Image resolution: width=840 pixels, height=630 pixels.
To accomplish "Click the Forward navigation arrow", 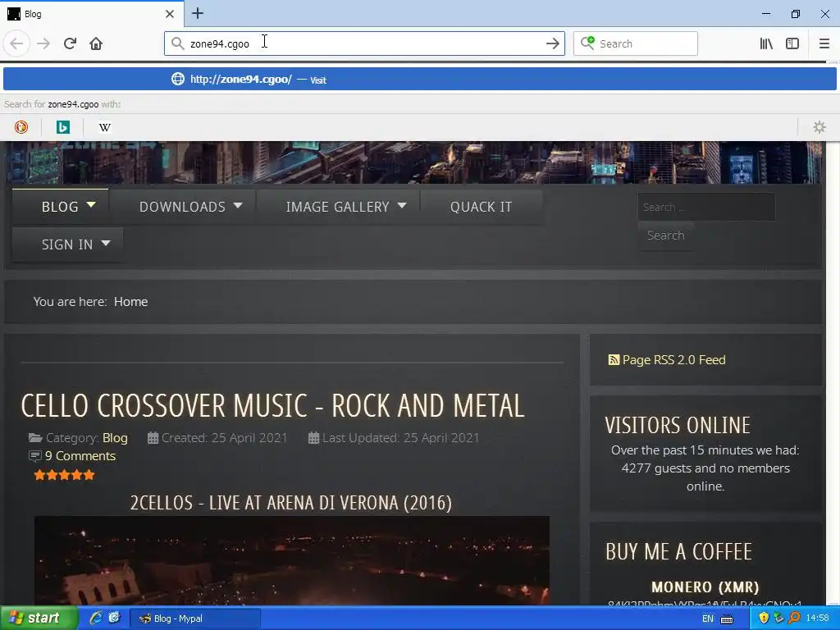I will 43,43.
